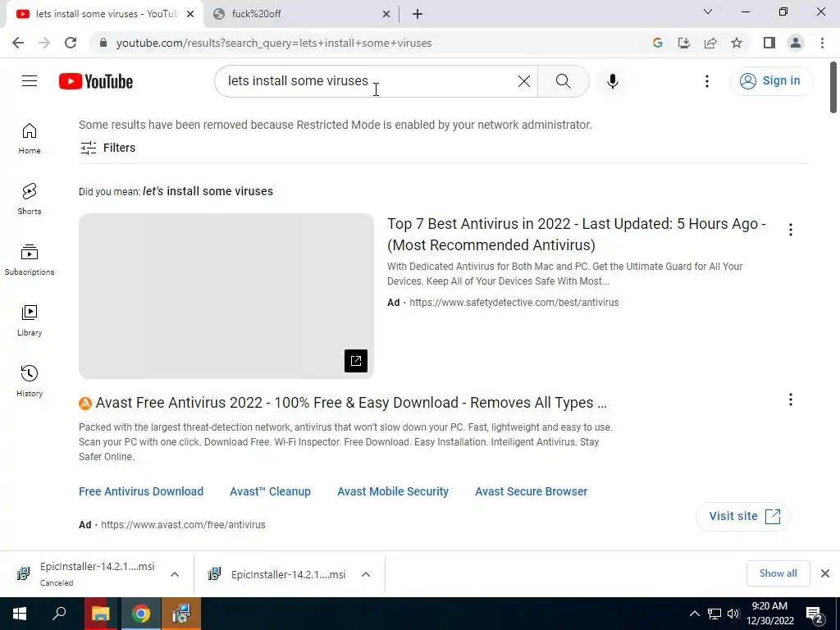The height and width of the screenshot is (630, 840).
Task: Show hidden system tray icons
Action: click(694, 614)
